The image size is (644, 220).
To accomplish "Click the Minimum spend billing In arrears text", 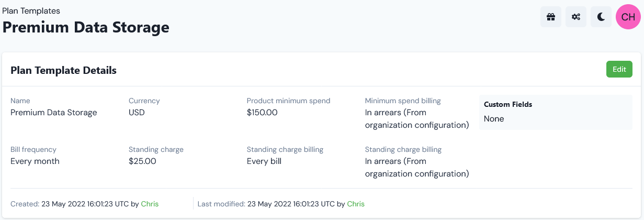I will point(417,118).
